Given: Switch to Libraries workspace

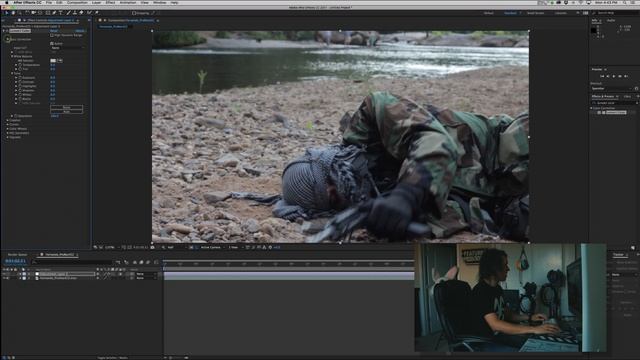Looking at the screenshot, I should click(x=560, y=13).
